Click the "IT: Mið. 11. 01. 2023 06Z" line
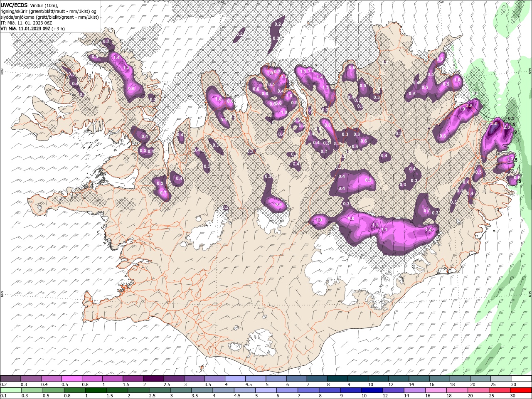 [x=26, y=22]
